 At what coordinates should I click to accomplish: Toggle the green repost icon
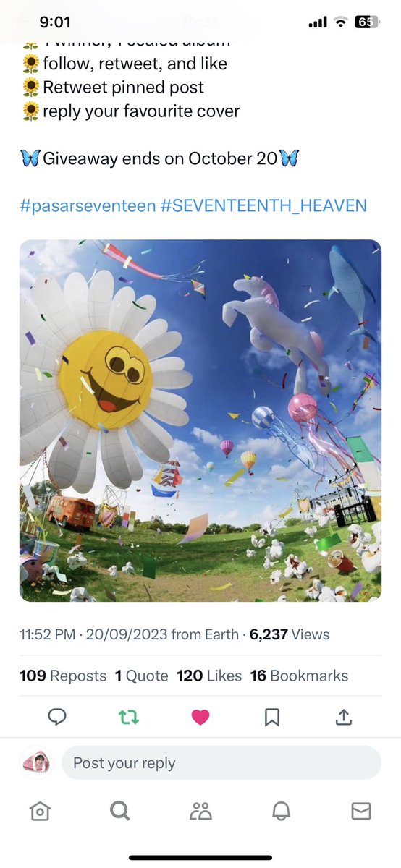click(x=129, y=716)
